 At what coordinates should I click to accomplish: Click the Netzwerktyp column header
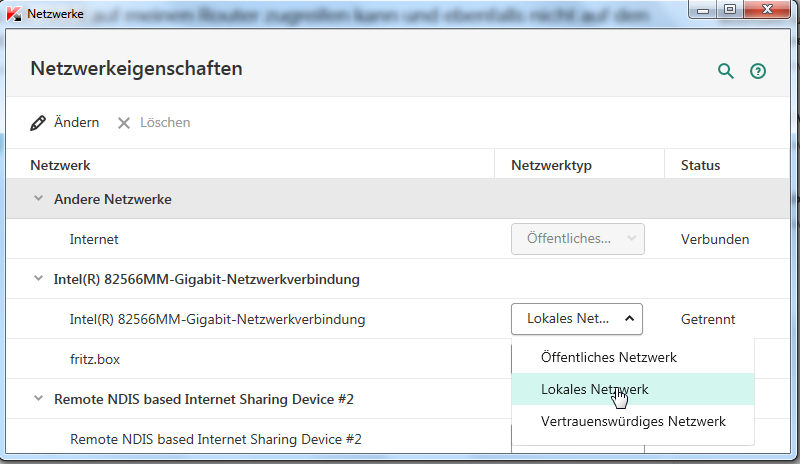point(551,165)
